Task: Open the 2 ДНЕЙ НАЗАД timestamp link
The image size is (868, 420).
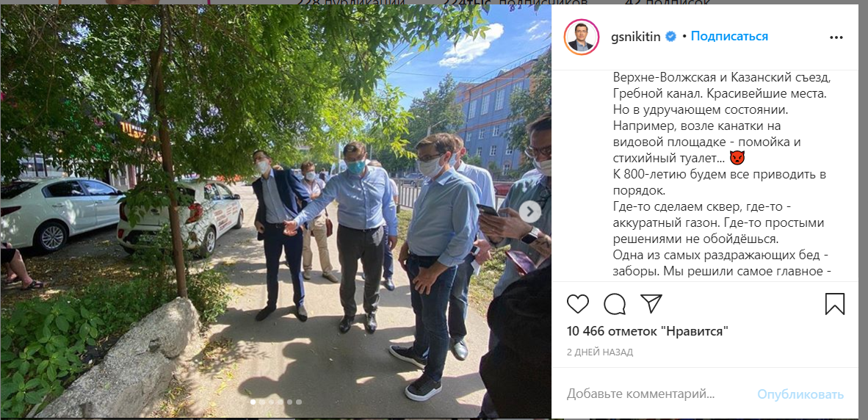Action: tap(599, 352)
